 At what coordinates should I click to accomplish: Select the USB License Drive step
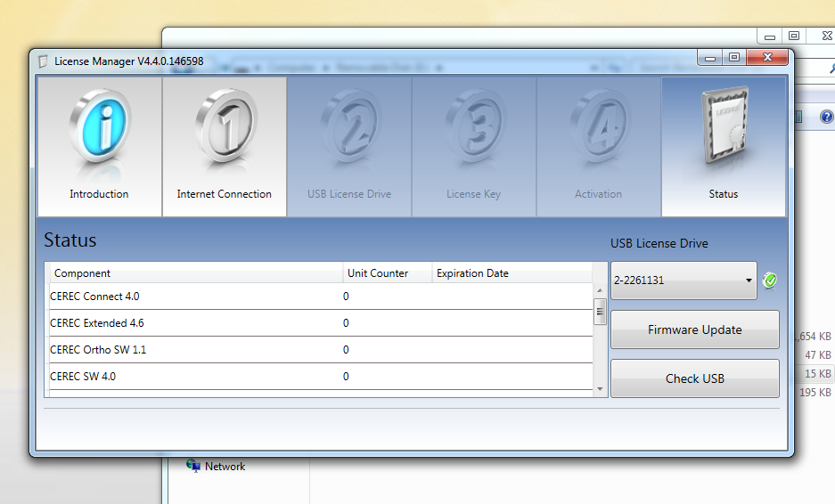point(348,146)
